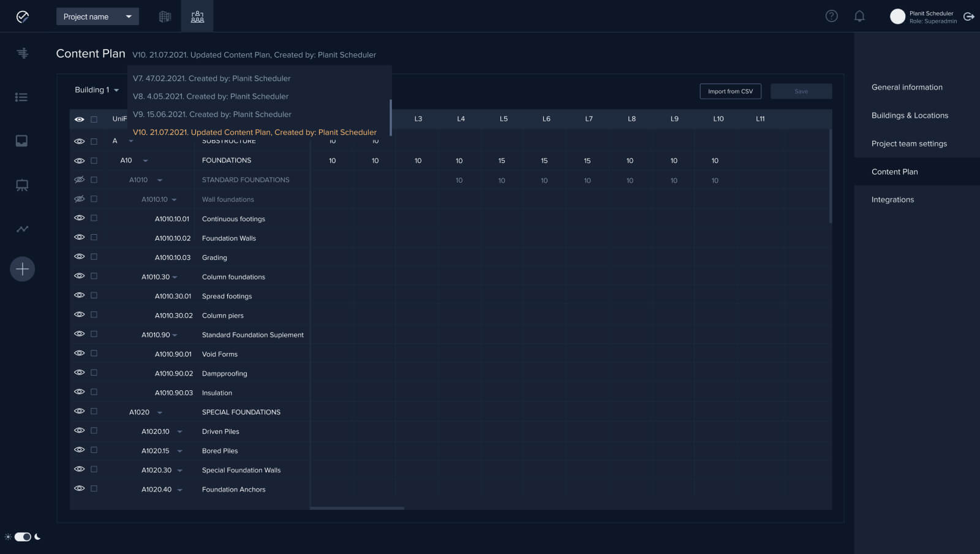The height and width of the screenshot is (554, 980).
Task: Click the logout icon beside user profile
Action: 968,17
